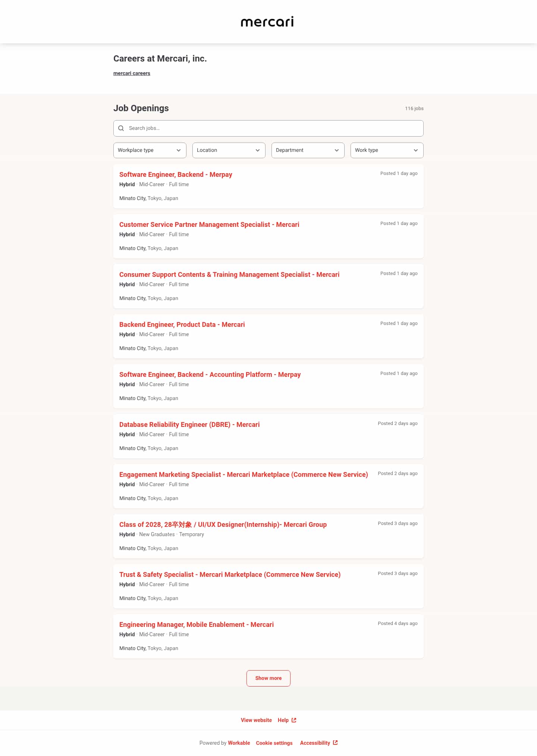The image size is (537, 756).
Task: Open Cookie settings
Action: tap(274, 743)
